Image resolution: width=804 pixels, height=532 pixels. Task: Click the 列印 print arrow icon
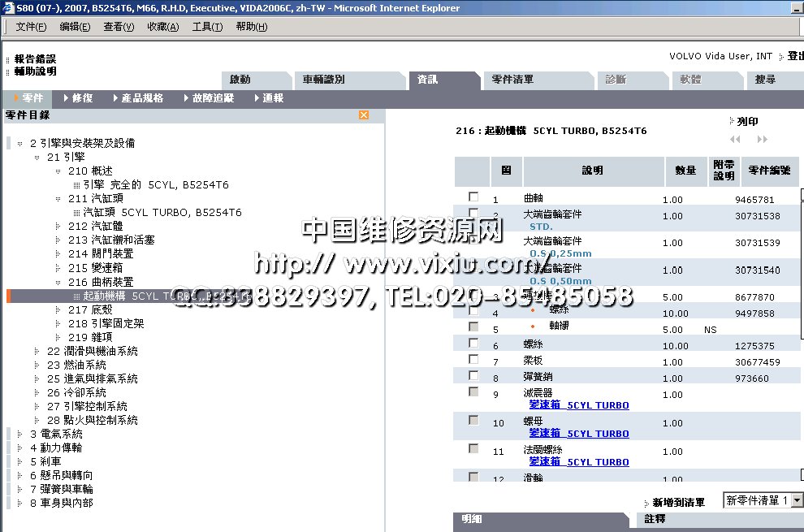[732, 121]
